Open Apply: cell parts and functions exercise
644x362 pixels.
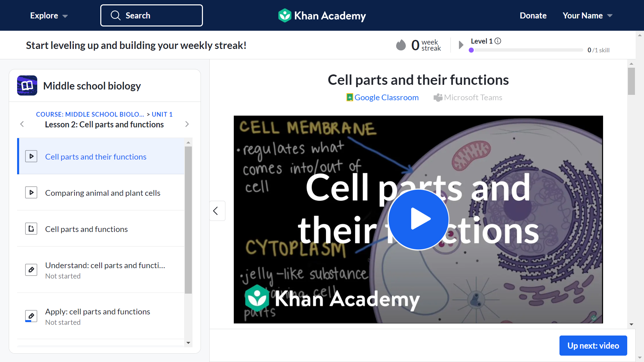[x=101, y=316]
